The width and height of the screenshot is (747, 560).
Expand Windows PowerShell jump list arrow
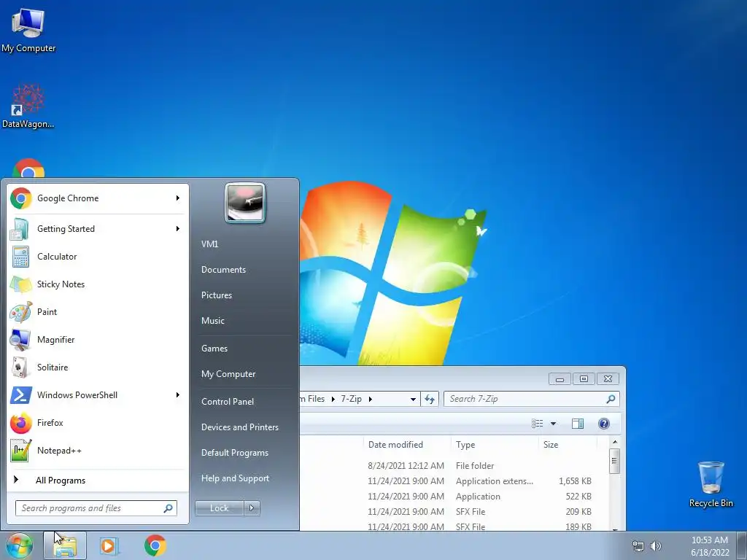pyautogui.click(x=178, y=394)
